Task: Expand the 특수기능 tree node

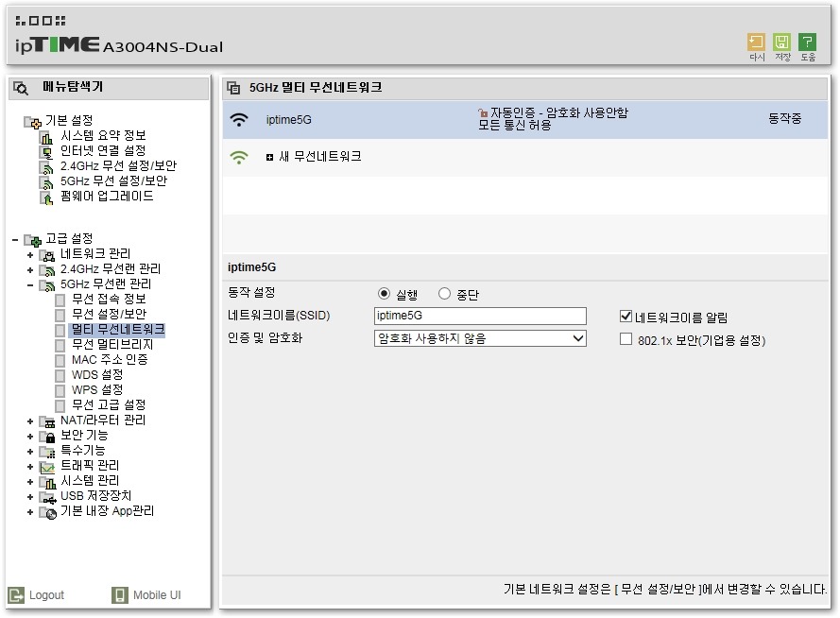Action: [x=30, y=452]
